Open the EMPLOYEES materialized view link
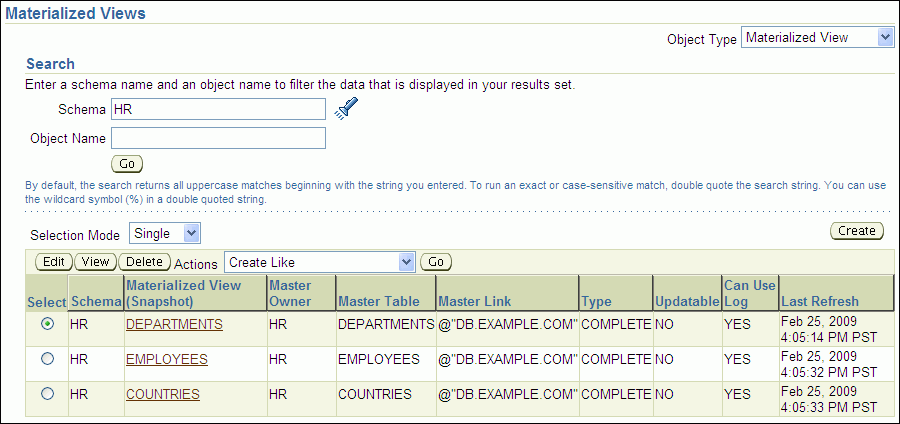This screenshot has width=900, height=424. click(x=166, y=359)
